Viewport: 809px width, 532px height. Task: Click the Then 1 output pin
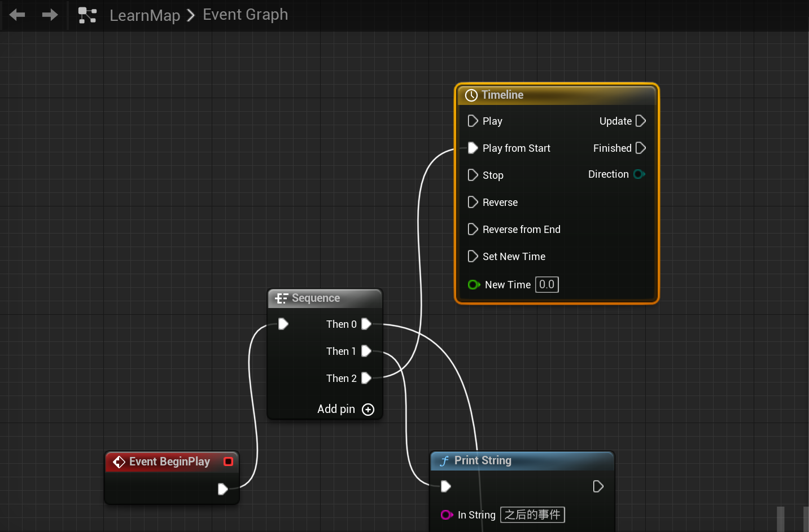coord(366,351)
